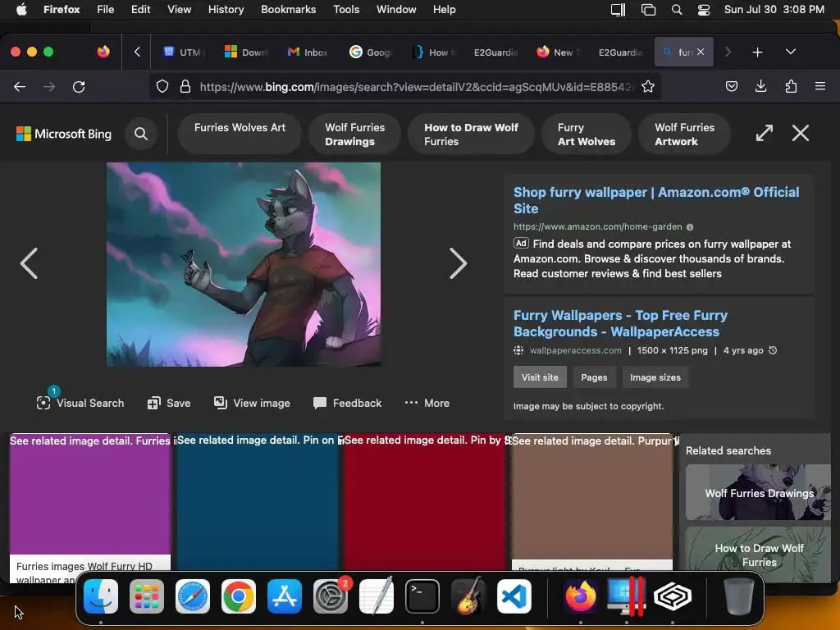Send Feedback about this image
This screenshot has width=840, height=630.
pos(347,403)
